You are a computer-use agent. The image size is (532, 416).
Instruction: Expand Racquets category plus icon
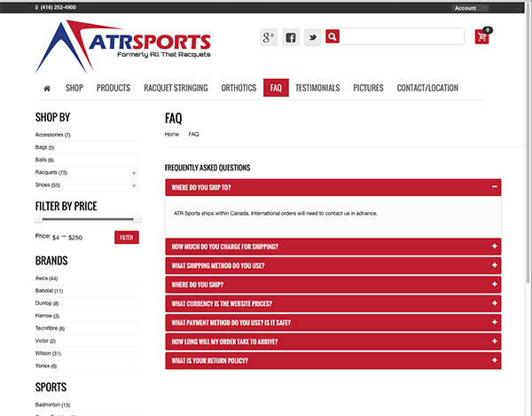click(134, 172)
